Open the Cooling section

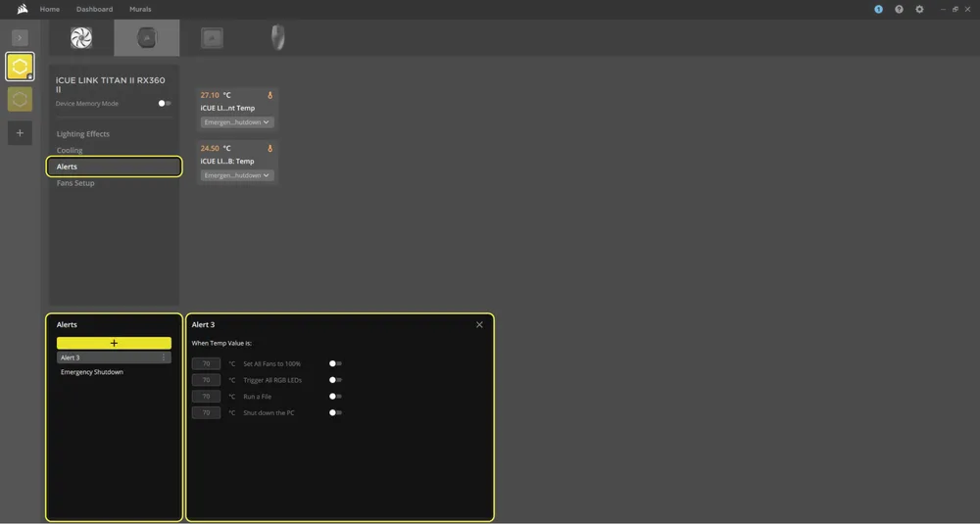point(70,150)
